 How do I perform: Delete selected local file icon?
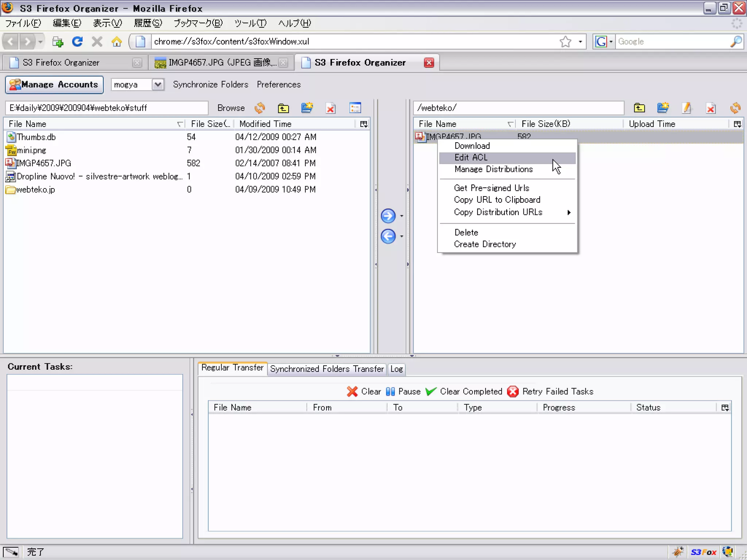point(331,108)
